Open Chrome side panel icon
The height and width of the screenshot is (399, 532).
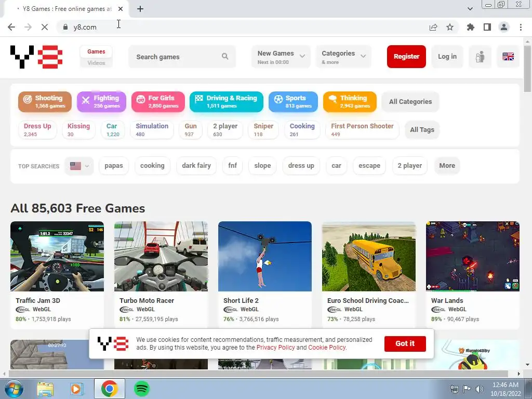pyautogui.click(x=487, y=27)
